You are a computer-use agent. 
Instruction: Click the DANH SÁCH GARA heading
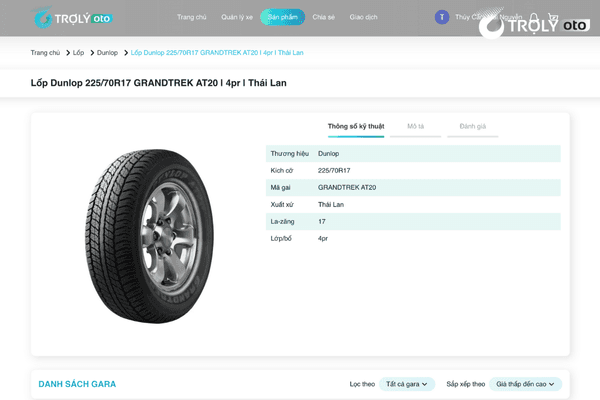coord(77,384)
